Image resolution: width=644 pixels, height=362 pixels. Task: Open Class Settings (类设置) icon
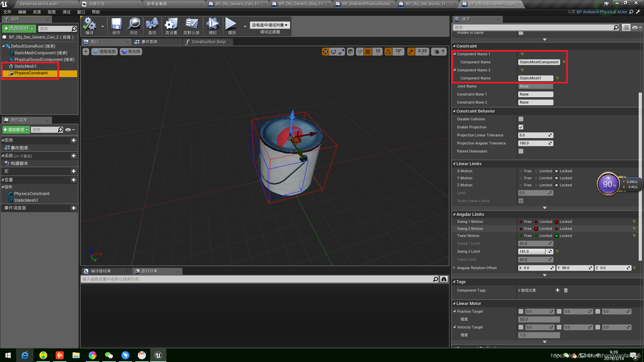[171, 24]
